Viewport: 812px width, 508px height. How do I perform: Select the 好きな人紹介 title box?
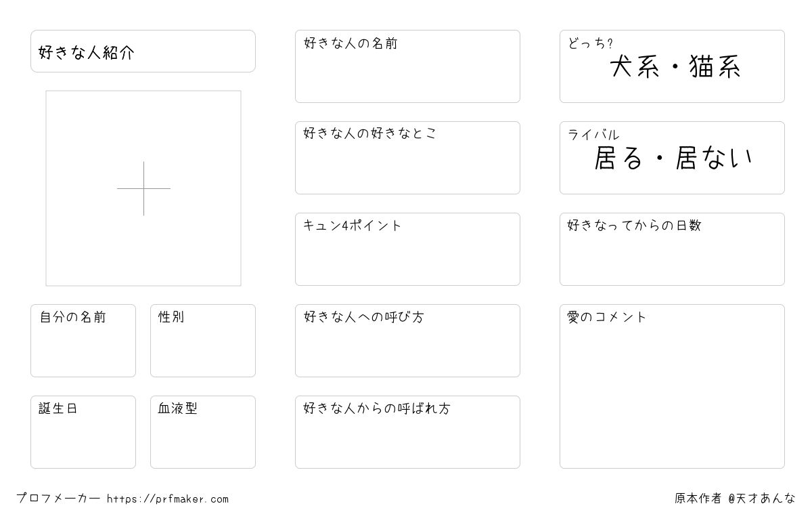(x=143, y=51)
